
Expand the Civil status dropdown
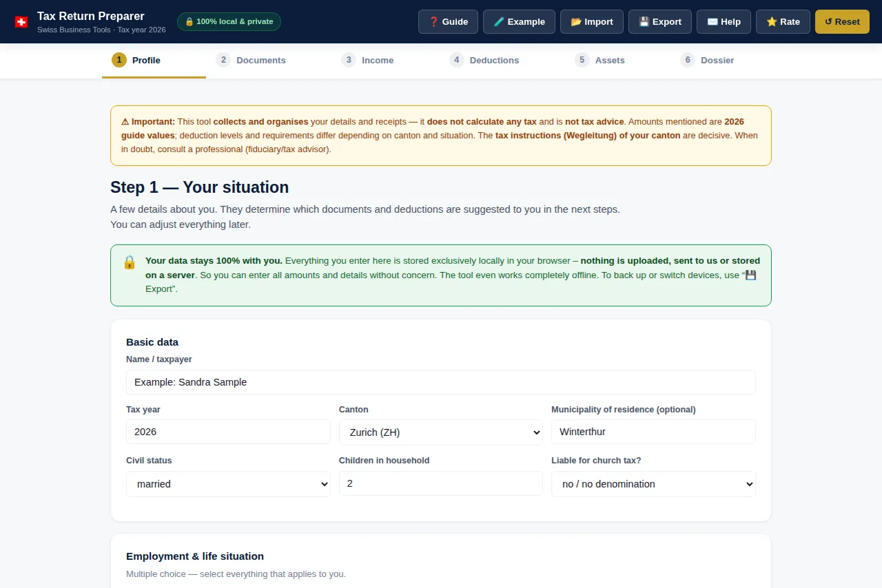tap(228, 484)
